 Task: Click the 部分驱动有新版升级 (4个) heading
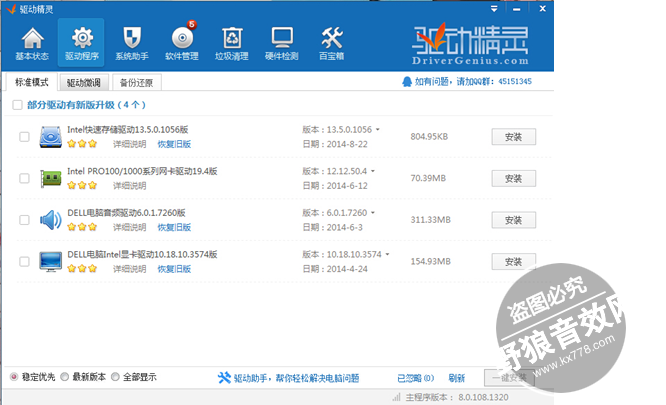click(87, 105)
